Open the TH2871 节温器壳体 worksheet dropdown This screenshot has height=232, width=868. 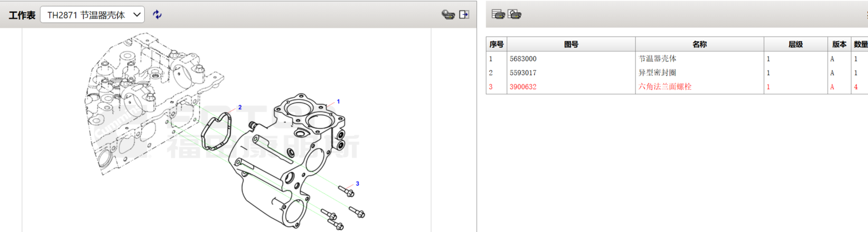pos(92,15)
